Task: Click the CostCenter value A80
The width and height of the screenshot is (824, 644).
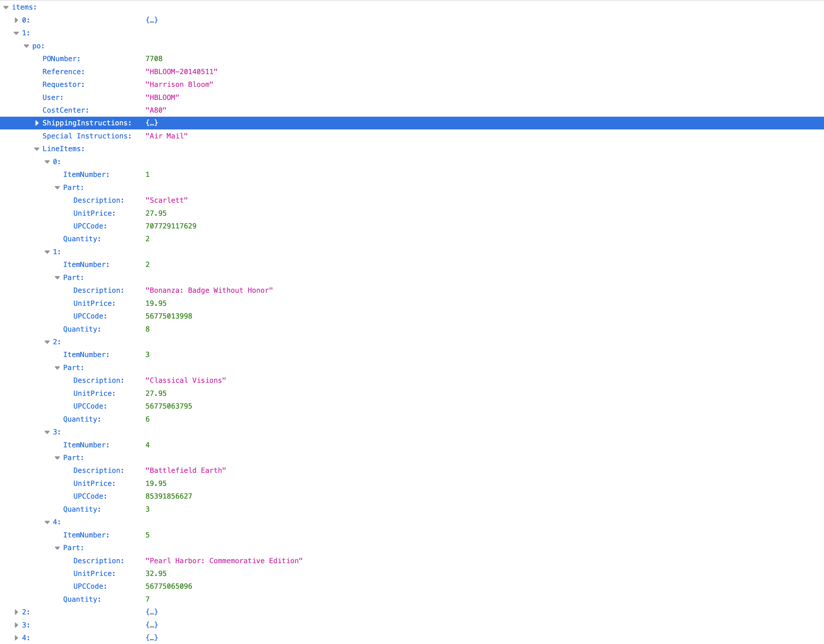Action: coord(156,110)
